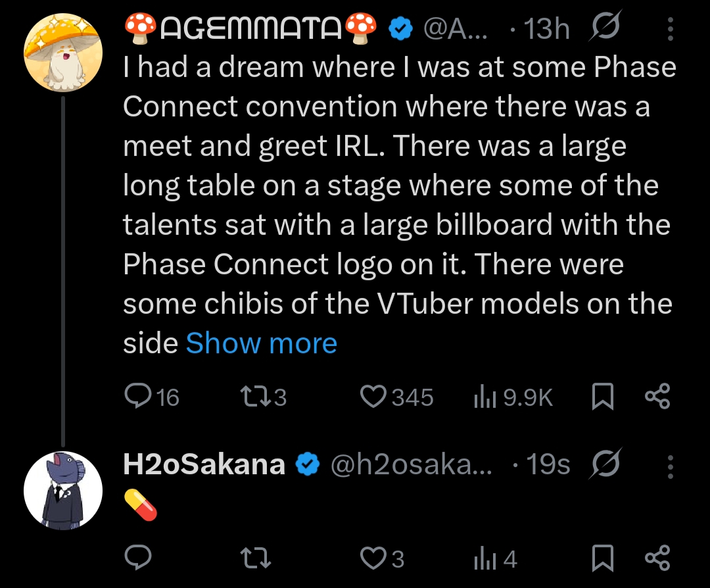Open three-dot menu on AGEMMATA's post
Image resolution: width=710 pixels, height=588 pixels.
(670, 28)
